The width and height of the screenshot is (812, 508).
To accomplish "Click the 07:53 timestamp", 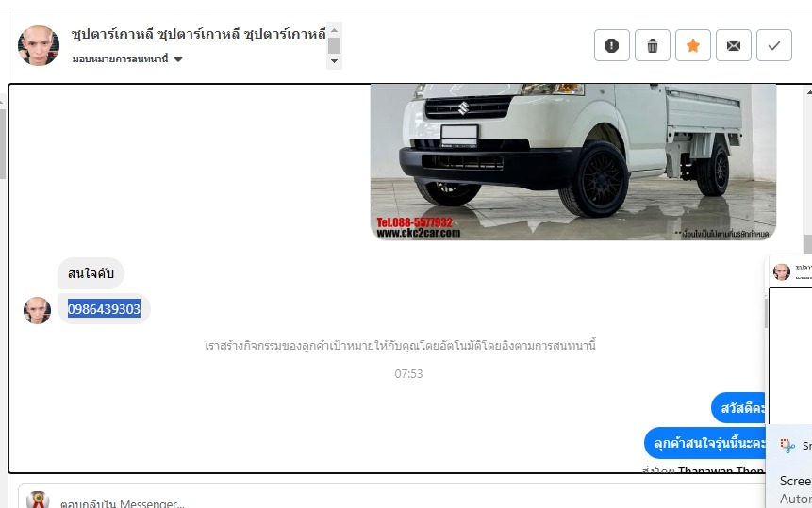I will coord(408,373).
